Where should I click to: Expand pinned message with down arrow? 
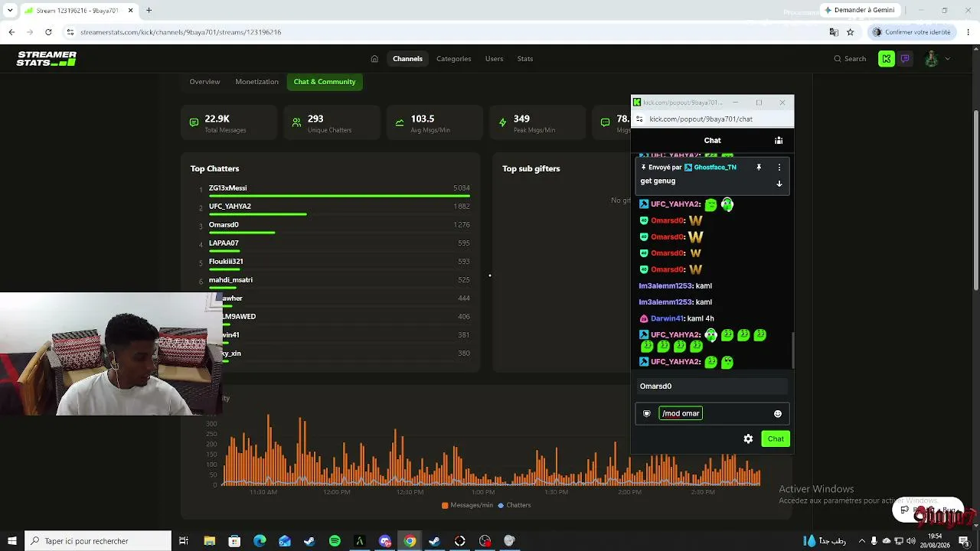click(779, 184)
